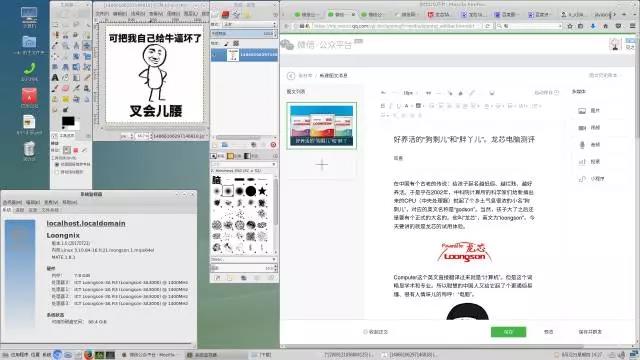Open the Firefox icon in the taskbar
640x360 pixels.
(x=88, y=355)
